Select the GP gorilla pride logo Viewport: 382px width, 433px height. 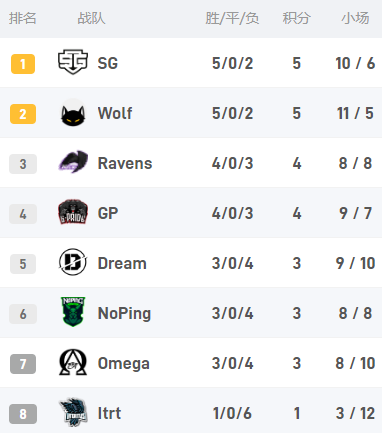pos(73,212)
